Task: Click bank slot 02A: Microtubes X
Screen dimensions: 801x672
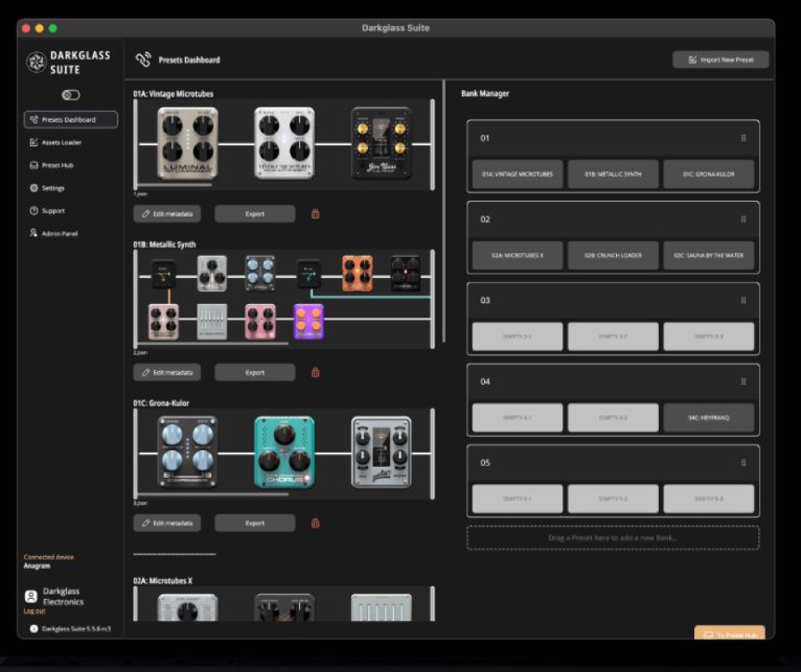Action: (518, 255)
